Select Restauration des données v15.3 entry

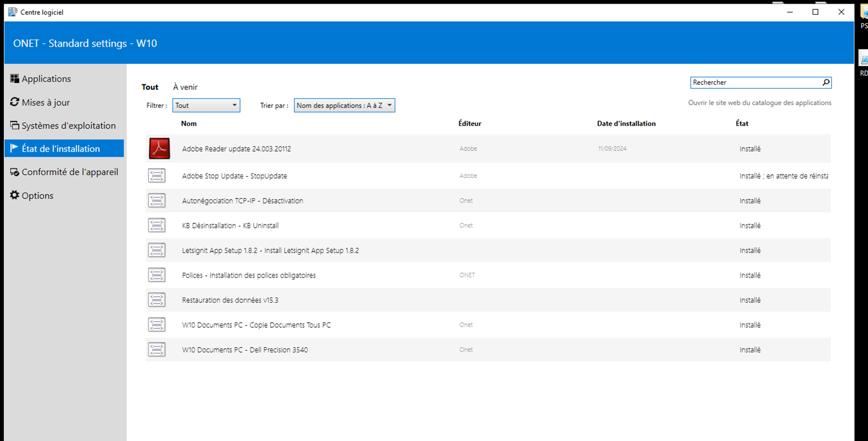click(488, 300)
